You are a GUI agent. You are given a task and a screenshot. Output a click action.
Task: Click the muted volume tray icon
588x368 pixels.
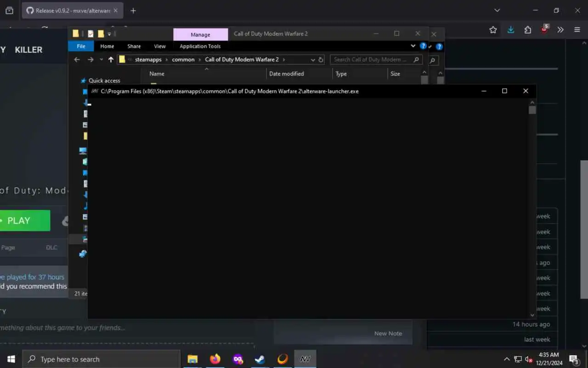[529, 359]
